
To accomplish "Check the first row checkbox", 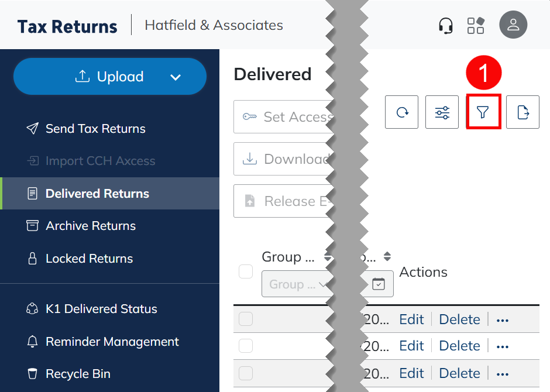I will [246, 319].
